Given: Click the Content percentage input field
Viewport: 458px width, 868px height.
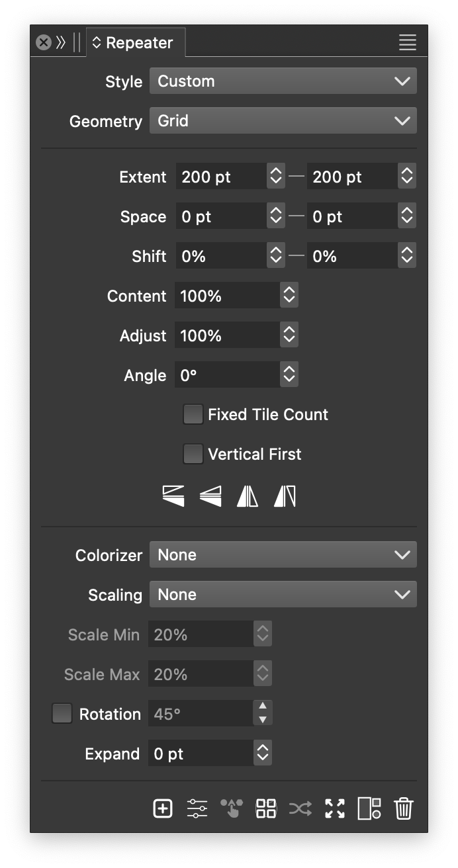Looking at the screenshot, I should (226, 296).
